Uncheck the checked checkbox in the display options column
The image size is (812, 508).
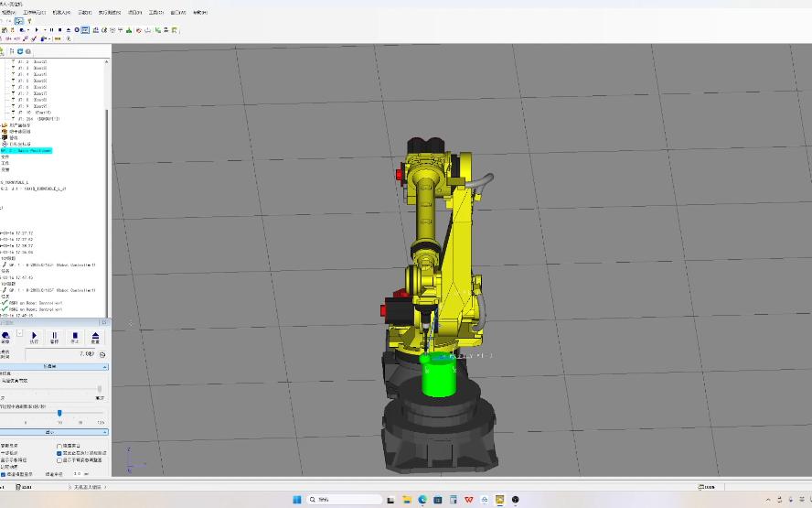(x=59, y=453)
